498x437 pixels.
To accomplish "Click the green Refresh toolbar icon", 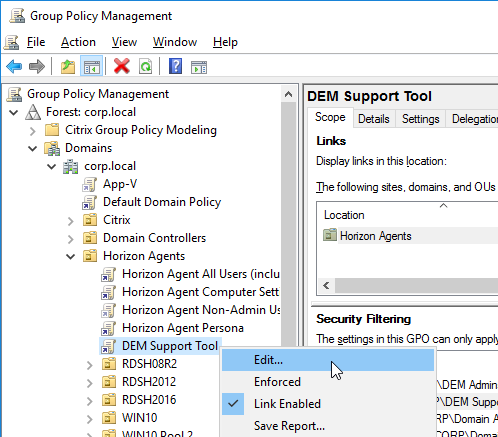I will point(146,67).
